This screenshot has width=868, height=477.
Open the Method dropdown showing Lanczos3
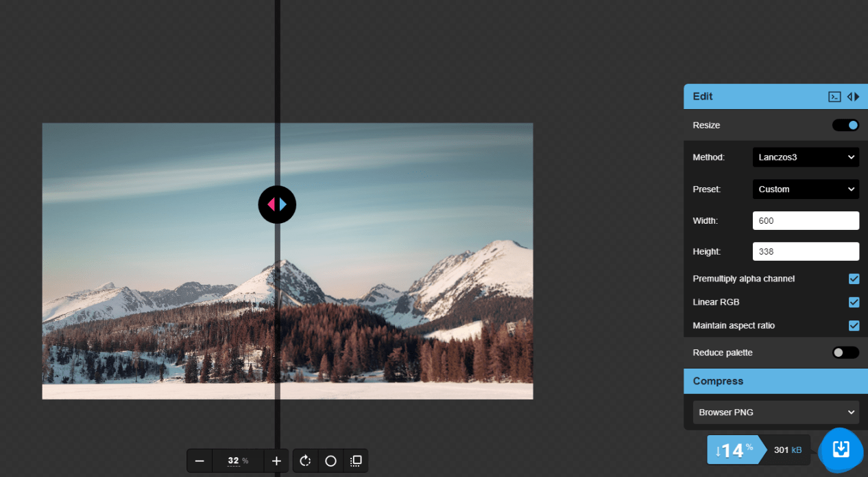[x=806, y=157]
